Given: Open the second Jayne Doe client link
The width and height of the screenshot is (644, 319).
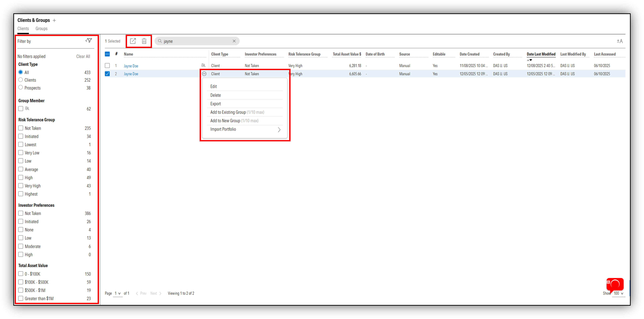Looking at the screenshot, I should (131, 74).
